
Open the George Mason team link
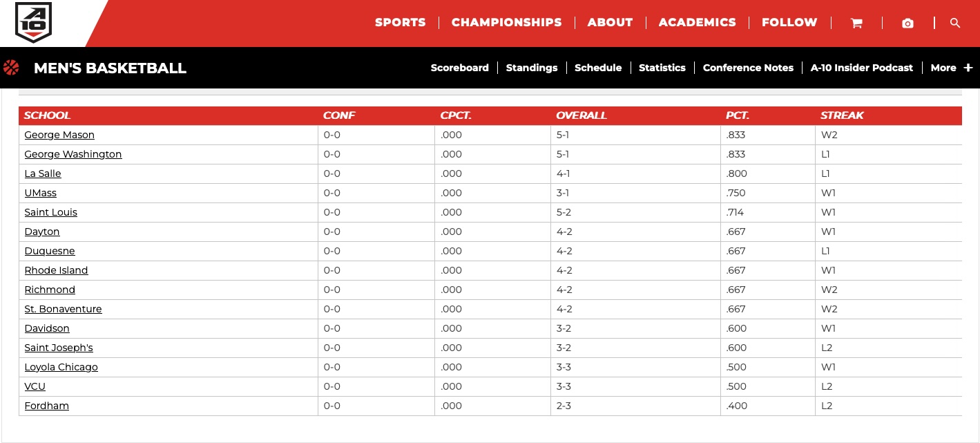pos(59,135)
